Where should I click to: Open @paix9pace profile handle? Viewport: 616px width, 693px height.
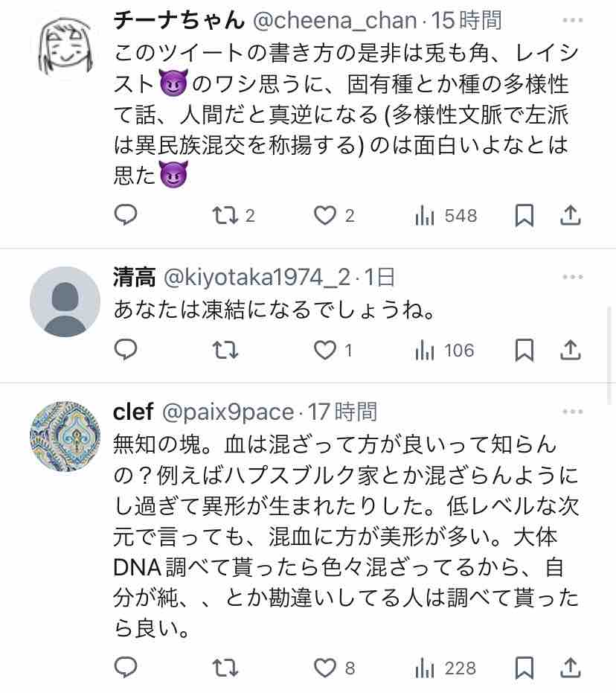pos(227,411)
